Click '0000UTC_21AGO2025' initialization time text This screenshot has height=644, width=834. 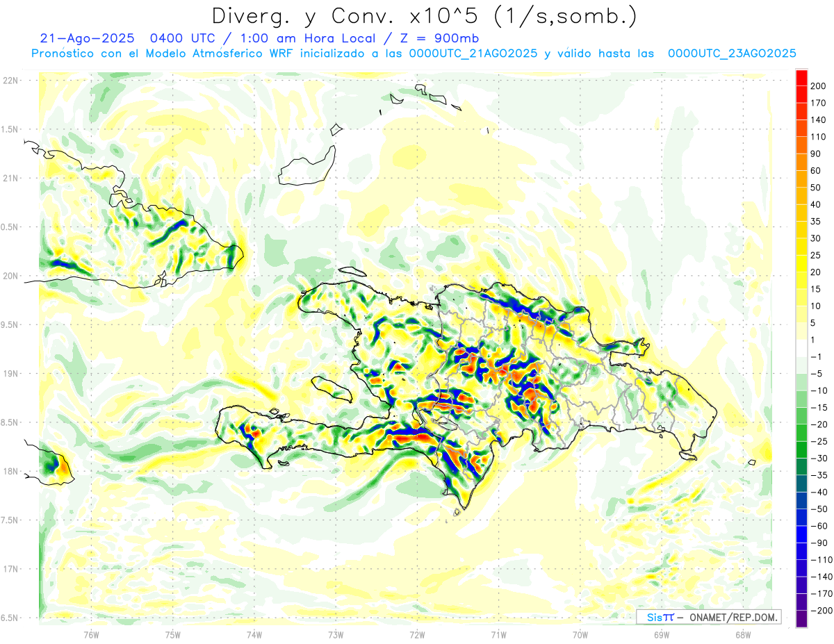click(x=473, y=53)
